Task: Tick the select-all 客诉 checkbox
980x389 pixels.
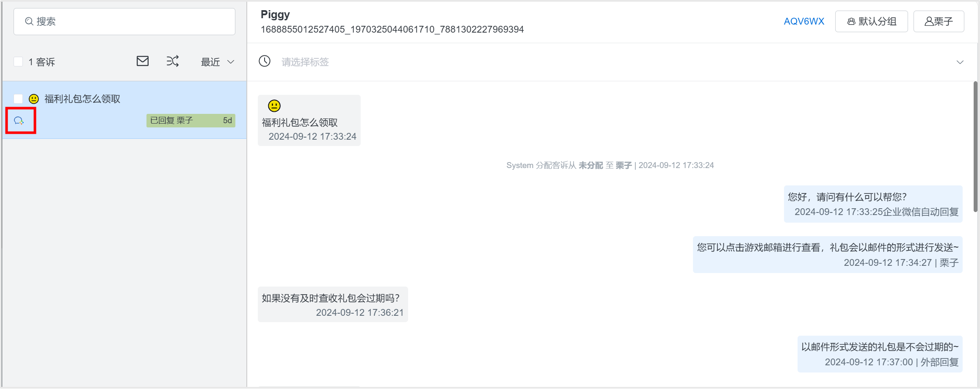Action: tap(18, 62)
